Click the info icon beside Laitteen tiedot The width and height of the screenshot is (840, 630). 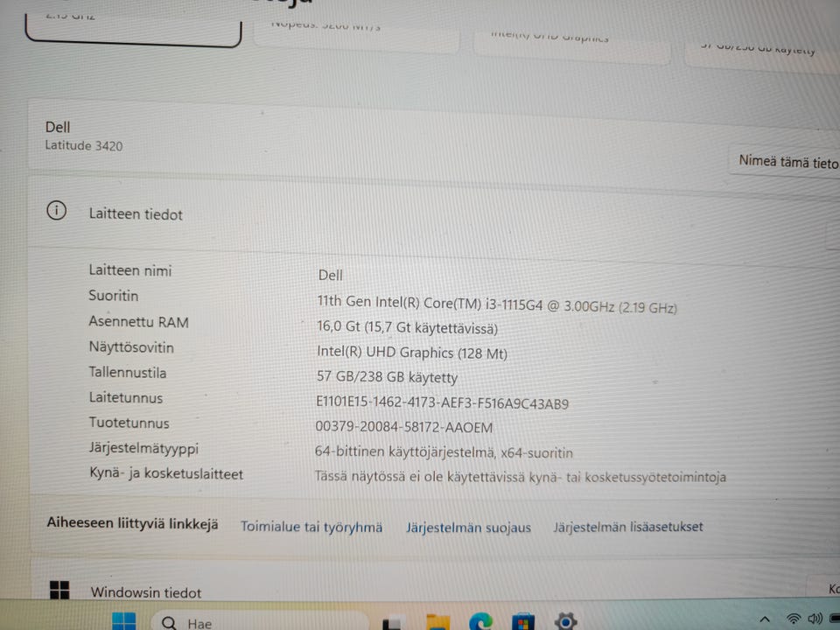pos(57,211)
